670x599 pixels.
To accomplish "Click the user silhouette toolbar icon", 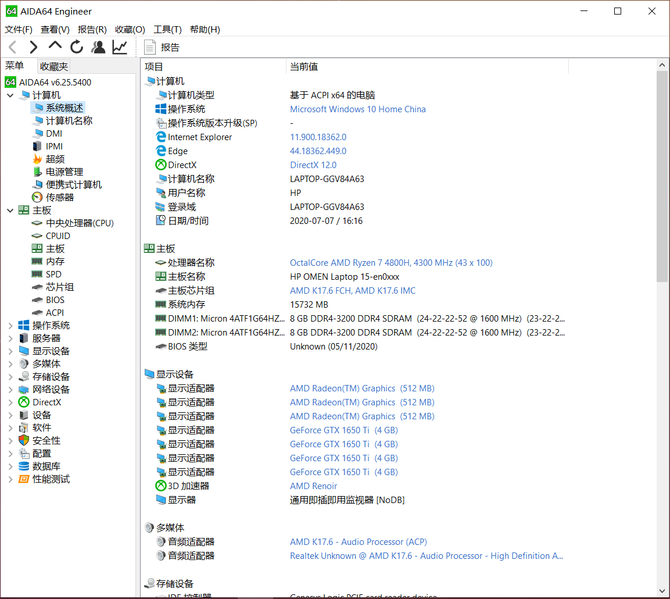I will pyautogui.click(x=98, y=47).
